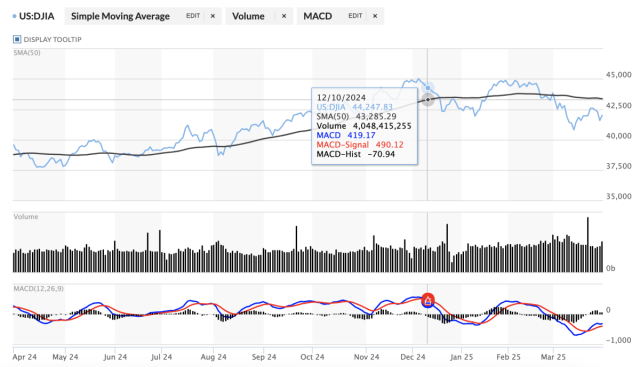Viewport: 640px width, 367px height.
Task: Click the MACD-Signal 490.12 tooltip row
Action: [x=360, y=145]
